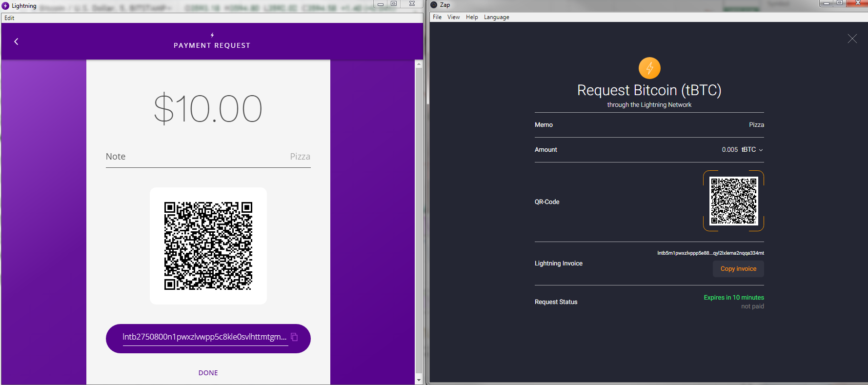This screenshot has width=868, height=385.
Task: Open the Edit menu in Lightning
Action: 9,18
